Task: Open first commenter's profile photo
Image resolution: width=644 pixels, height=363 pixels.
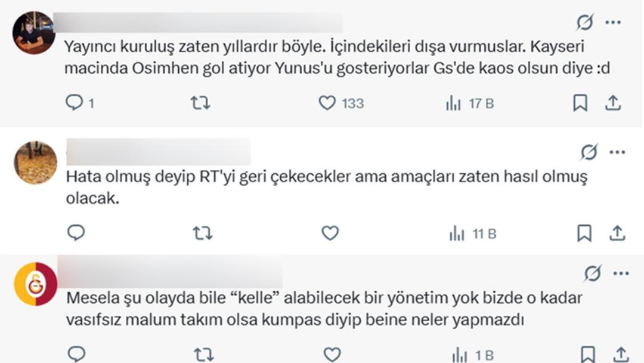Action: 34,33
